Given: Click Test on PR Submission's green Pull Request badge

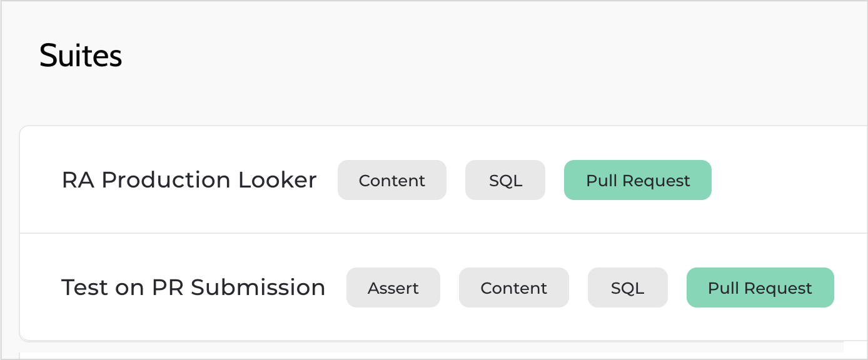Looking at the screenshot, I should (760, 288).
